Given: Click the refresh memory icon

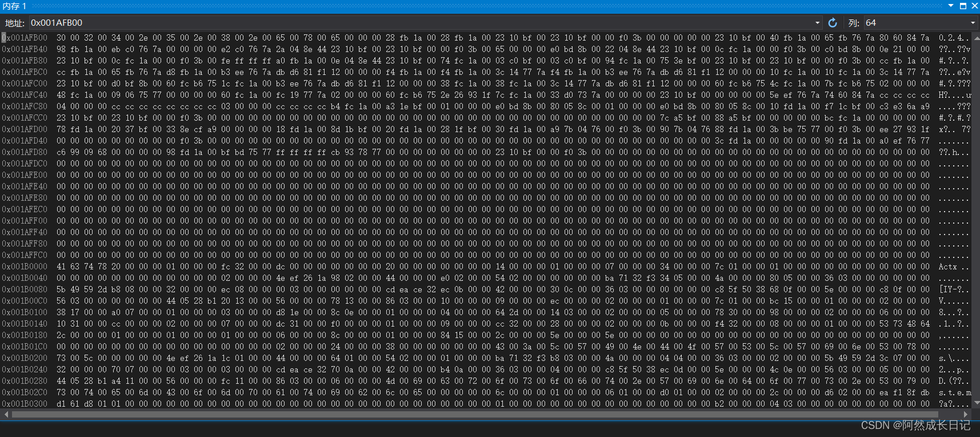Looking at the screenshot, I should [833, 23].
